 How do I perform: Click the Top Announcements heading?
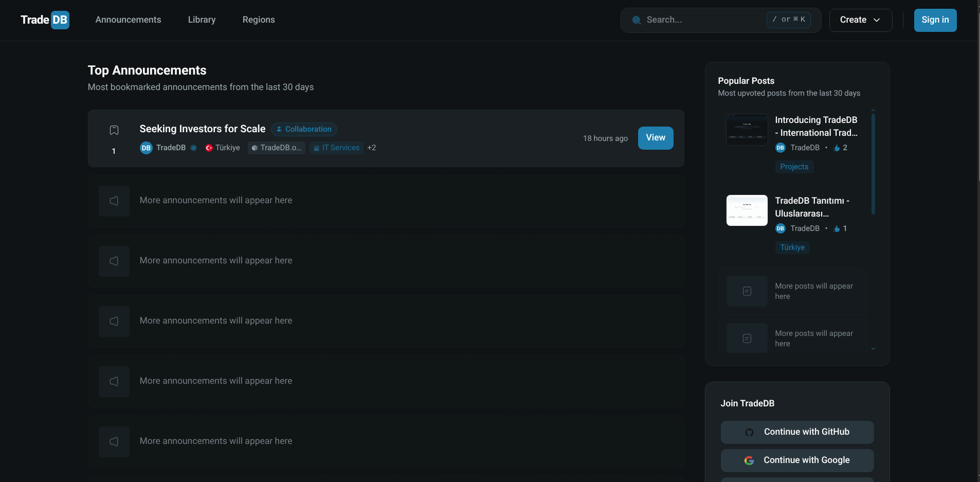[147, 70]
